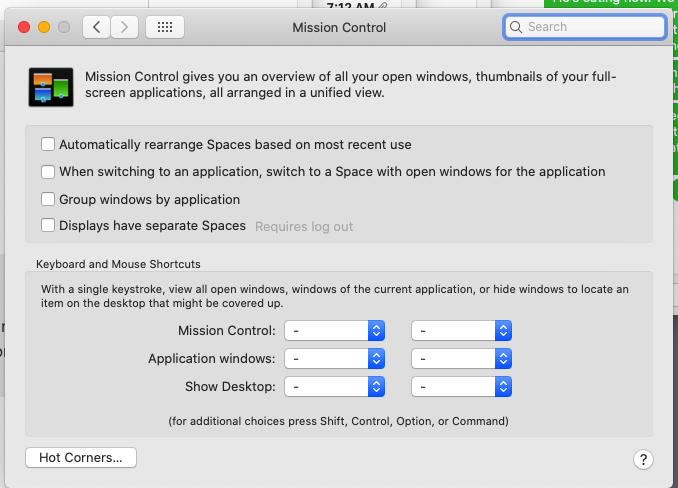Toggle switch to Space with open windows

(x=48, y=172)
